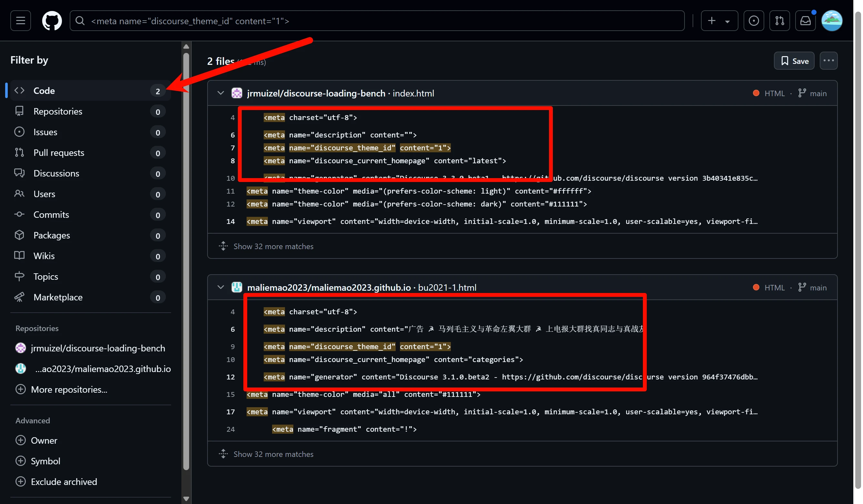Screen dimensions: 863x504
Task: Open jrmuizel/discourse-loading-bench repository link
Action: click(x=316, y=93)
